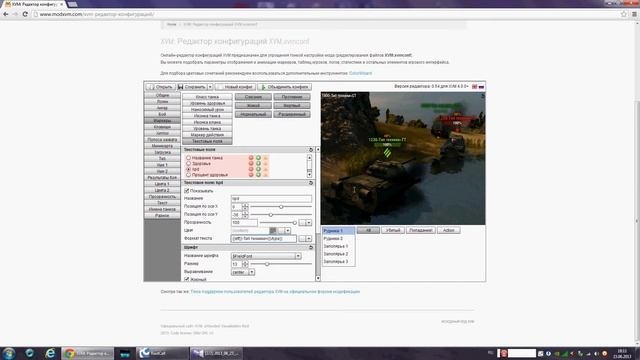
Task: Click browser back arrow
Action: pyautogui.click(x=6, y=14)
